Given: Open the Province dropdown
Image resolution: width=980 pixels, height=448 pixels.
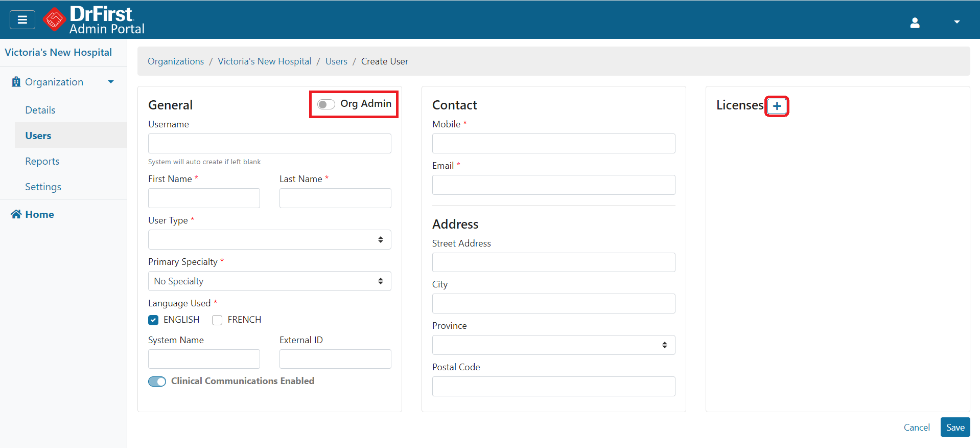Looking at the screenshot, I should pyautogui.click(x=553, y=345).
